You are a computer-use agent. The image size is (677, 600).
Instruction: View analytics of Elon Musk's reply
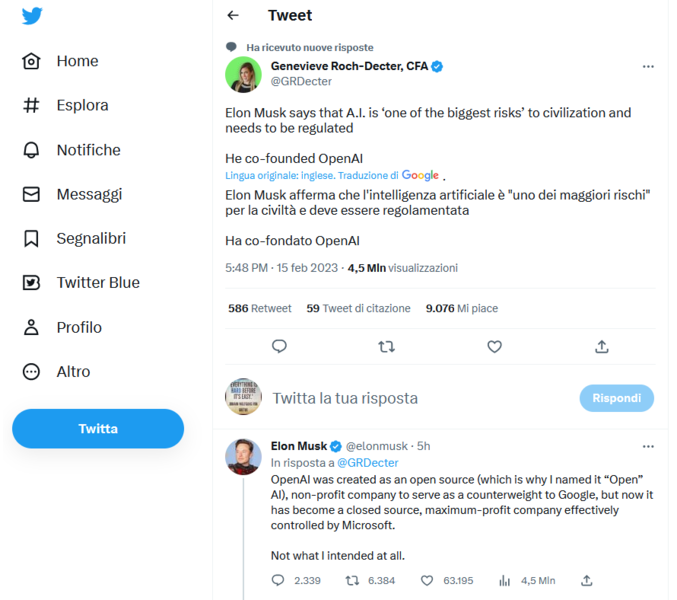coord(505,580)
